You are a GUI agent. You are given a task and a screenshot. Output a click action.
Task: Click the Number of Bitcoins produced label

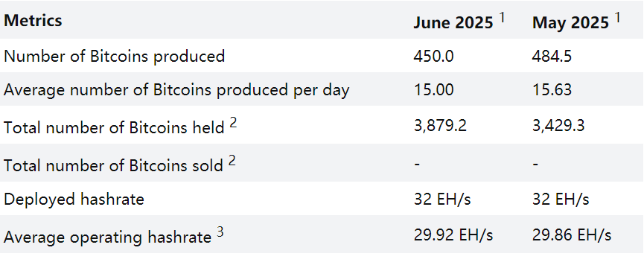(115, 57)
